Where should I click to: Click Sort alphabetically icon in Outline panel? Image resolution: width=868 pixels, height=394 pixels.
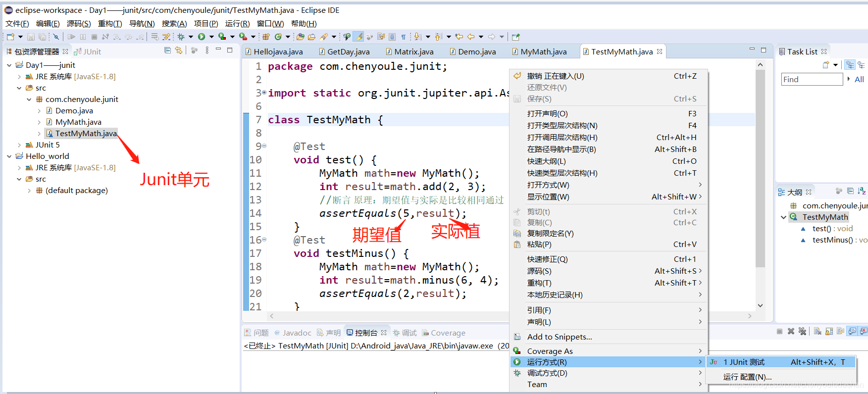[x=862, y=191]
